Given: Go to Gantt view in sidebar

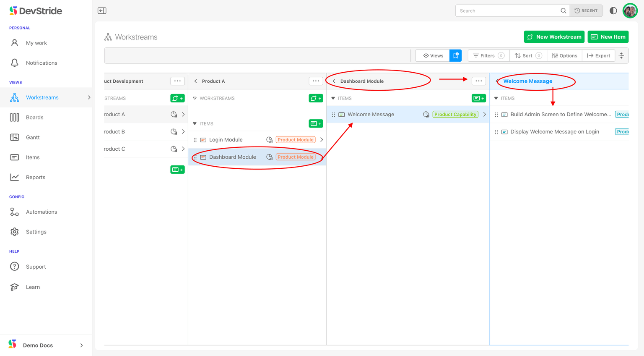Looking at the screenshot, I should click(x=33, y=137).
